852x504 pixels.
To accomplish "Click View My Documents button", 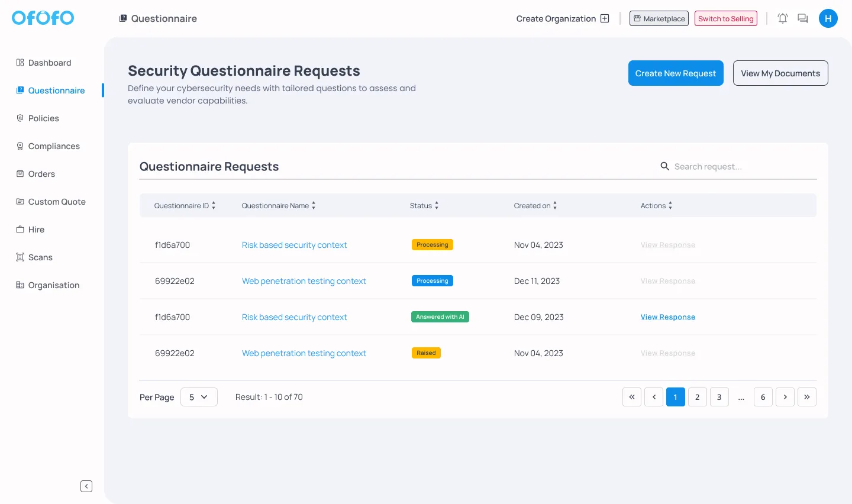I will pyautogui.click(x=780, y=73).
